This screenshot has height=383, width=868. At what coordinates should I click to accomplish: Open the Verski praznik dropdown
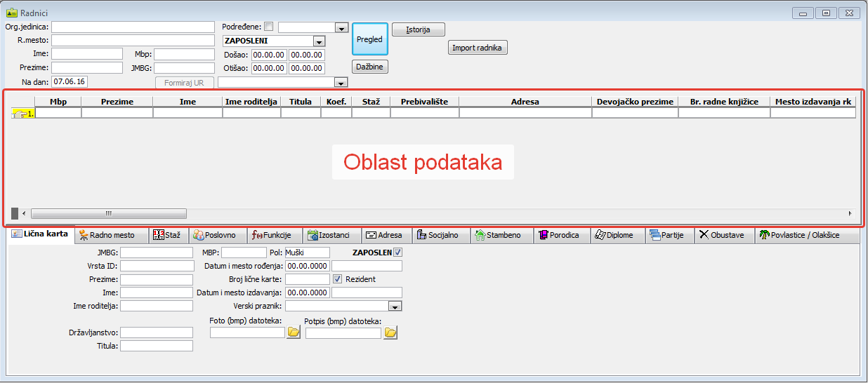point(395,307)
